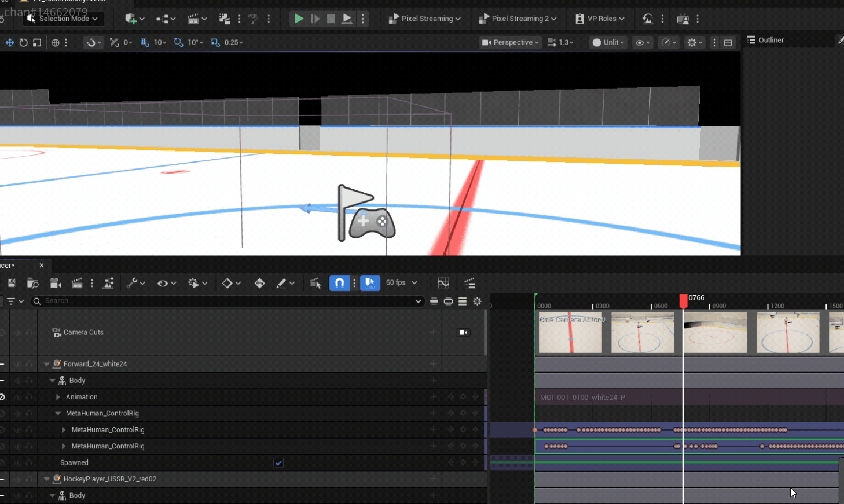Close the Sequencer tab
Screen dimensions: 844x504
click(42, 266)
